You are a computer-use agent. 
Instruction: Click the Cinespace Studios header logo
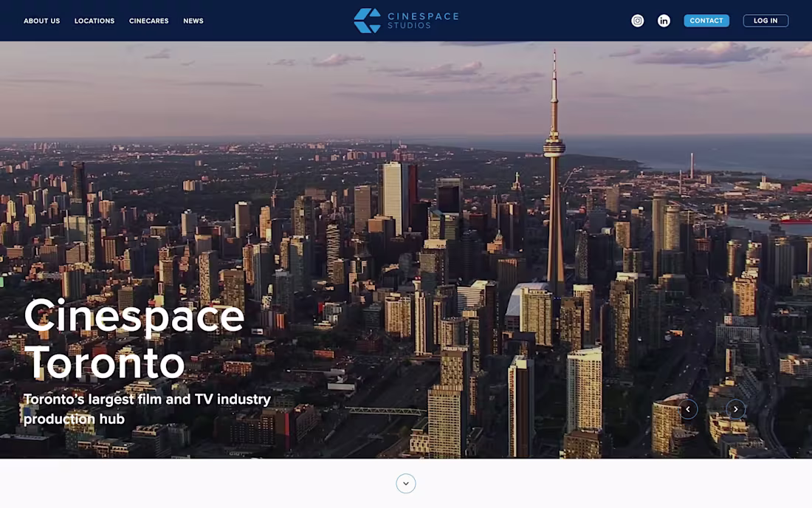coord(405,20)
